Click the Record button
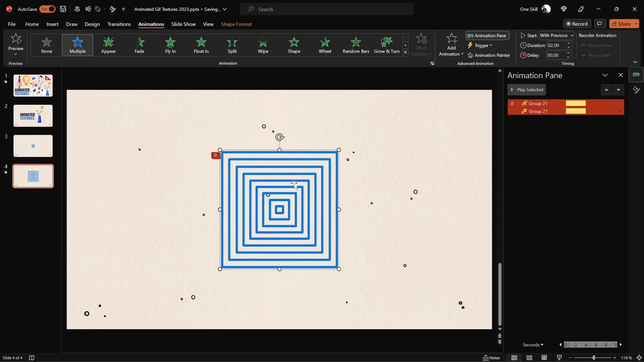Image resolution: width=644 pixels, height=362 pixels. tap(578, 23)
